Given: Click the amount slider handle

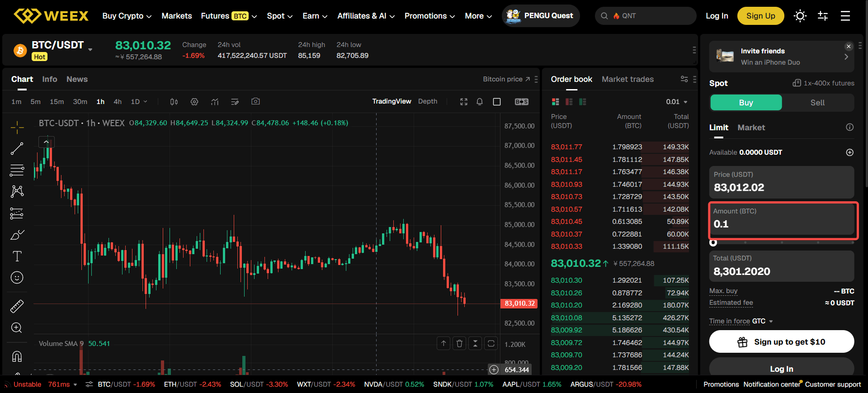Looking at the screenshot, I should click(713, 242).
